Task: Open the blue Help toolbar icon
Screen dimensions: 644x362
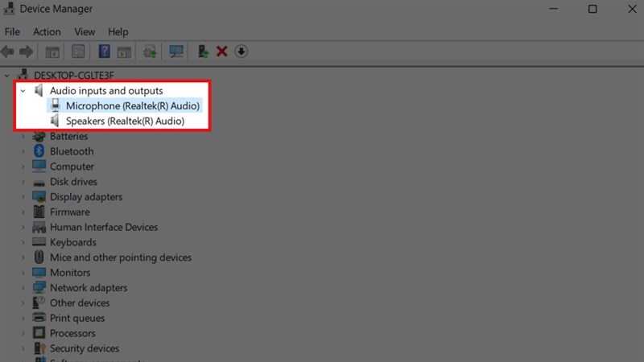Action: [x=105, y=51]
